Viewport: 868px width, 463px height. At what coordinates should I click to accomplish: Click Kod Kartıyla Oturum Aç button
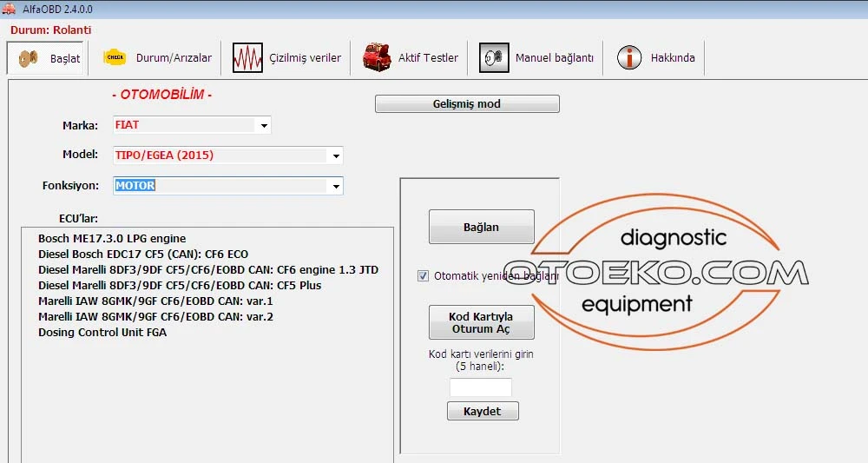481,322
